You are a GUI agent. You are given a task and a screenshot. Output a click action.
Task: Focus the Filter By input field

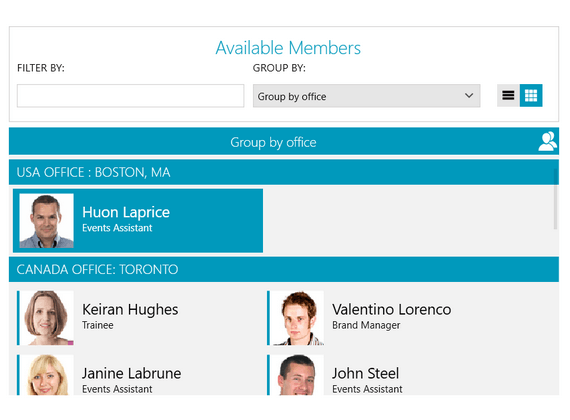coord(131,96)
